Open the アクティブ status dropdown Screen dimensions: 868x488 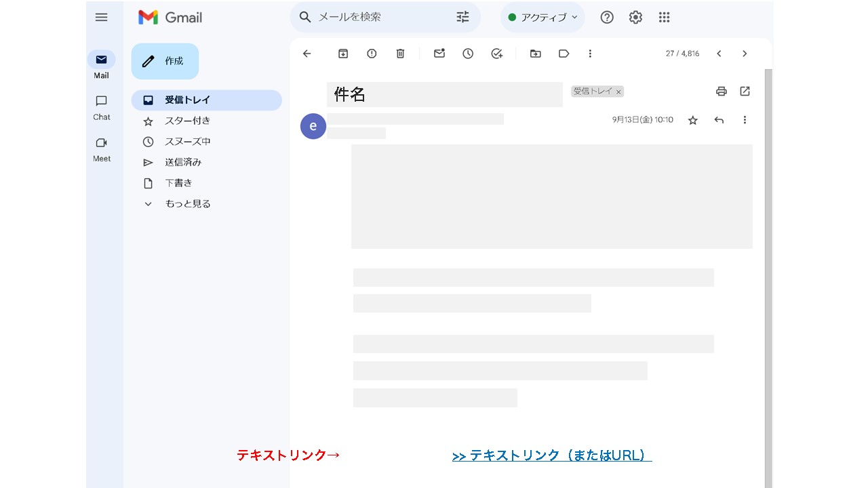point(542,17)
